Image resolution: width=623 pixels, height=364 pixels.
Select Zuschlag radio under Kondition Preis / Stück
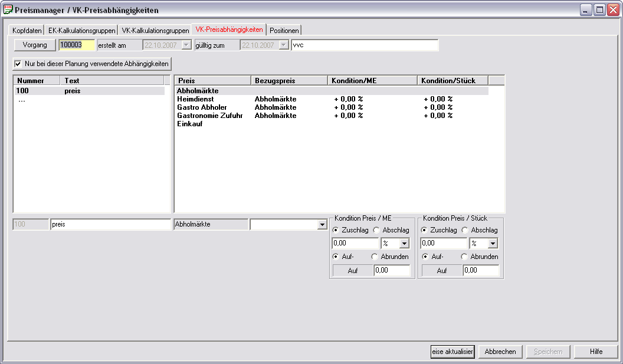tap(424, 230)
